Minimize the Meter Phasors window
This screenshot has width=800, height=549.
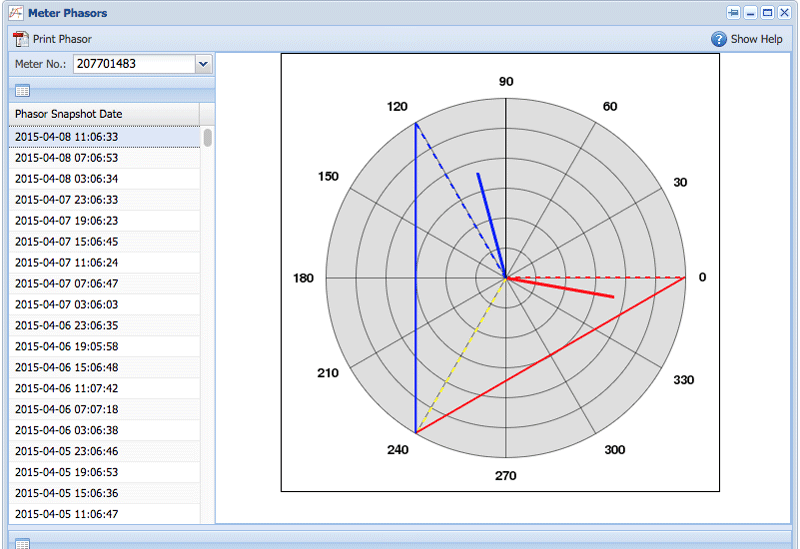coord(750,13)
